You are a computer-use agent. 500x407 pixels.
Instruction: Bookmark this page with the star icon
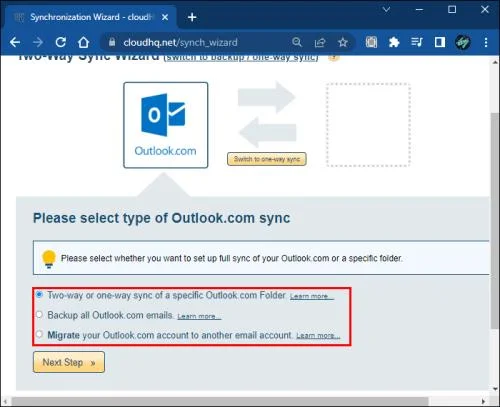[343, 42]
